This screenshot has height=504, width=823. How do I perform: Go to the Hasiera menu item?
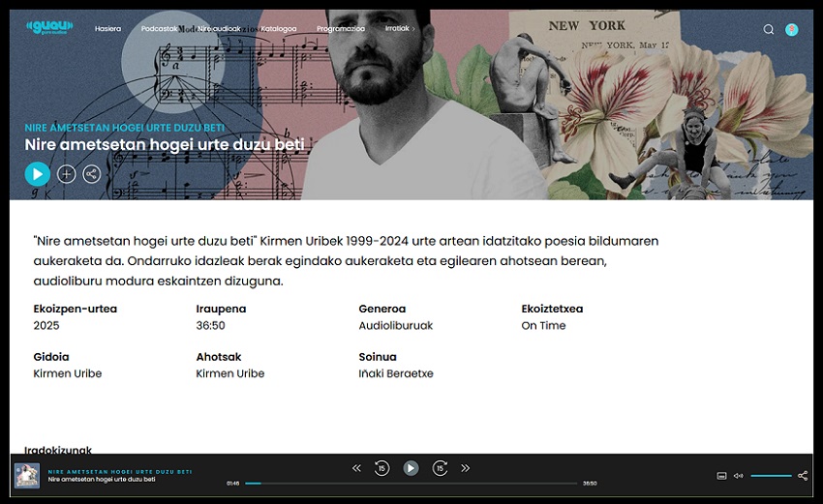(x=107, y=29)
